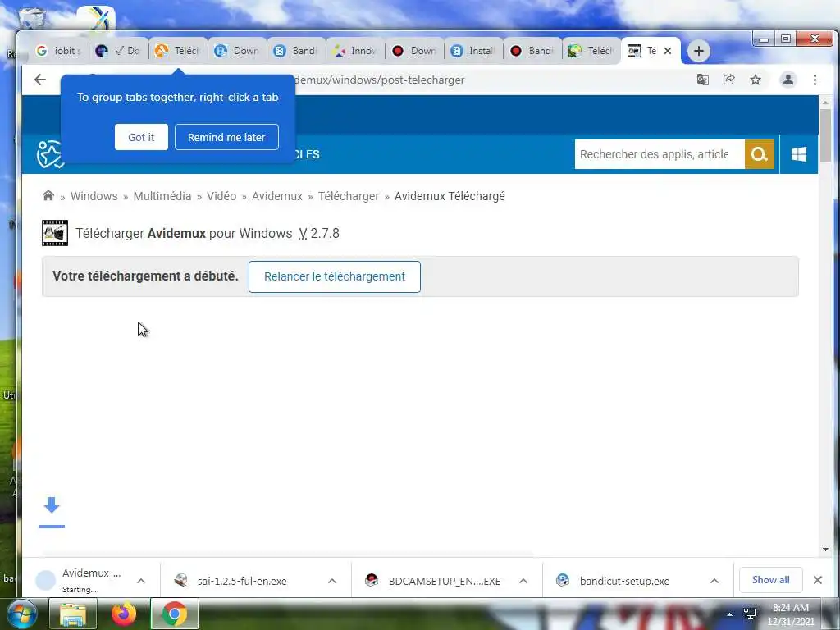Open Chrome profile avatar menu
The image size is (840, 630).
point(787,80)
